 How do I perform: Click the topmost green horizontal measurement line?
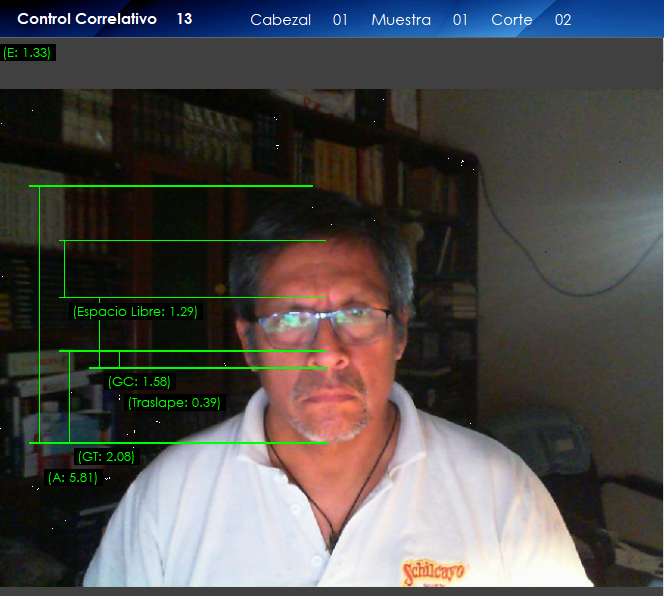(x=170, y=186)
